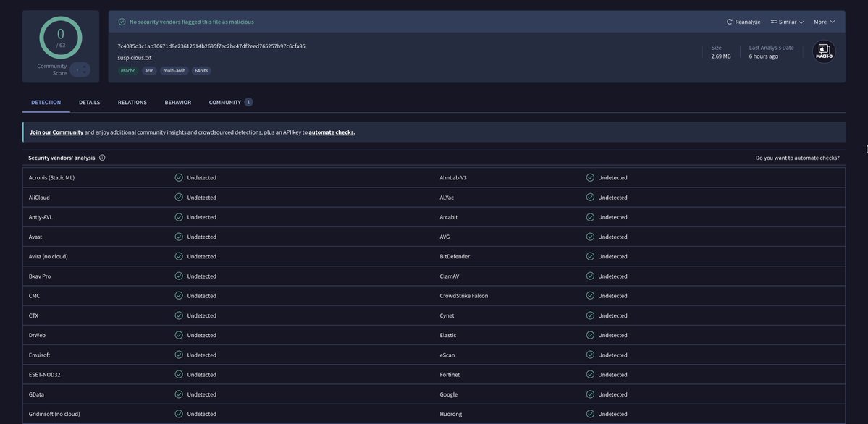Image resolution: width=868 pixels, height=424 pixels.
Task: Click the 2.69 MB size value
Action: pyautogui.click(x=721, y=56)
